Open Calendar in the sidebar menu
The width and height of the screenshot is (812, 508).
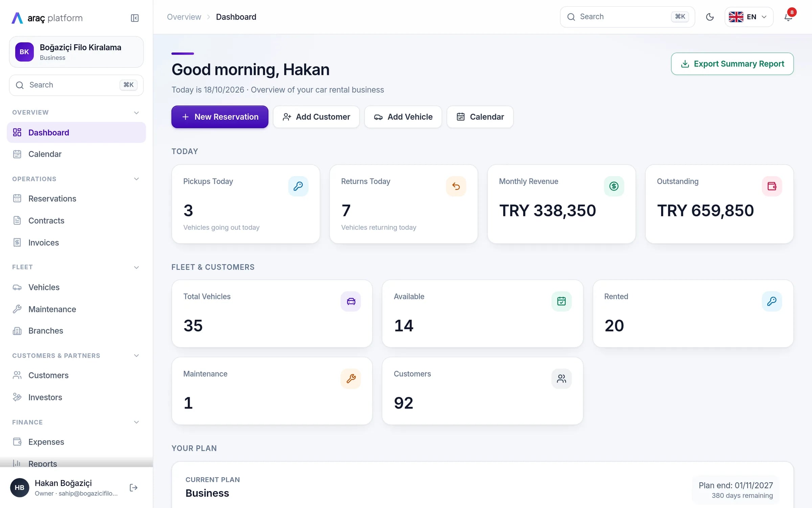tap(76, 154)
